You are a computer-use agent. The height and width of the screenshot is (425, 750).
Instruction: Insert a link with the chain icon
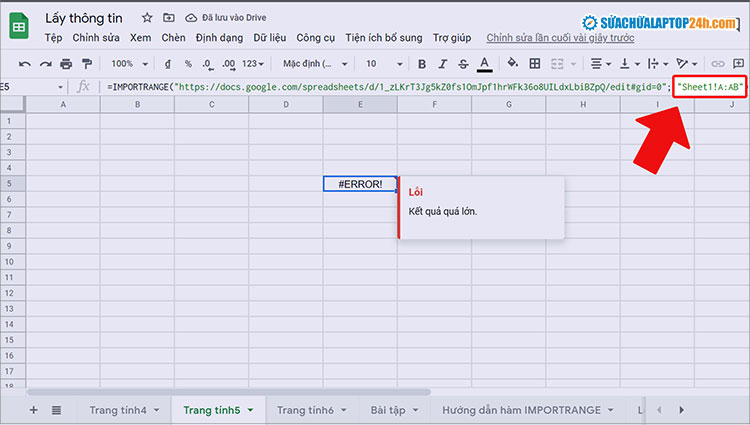717,64
